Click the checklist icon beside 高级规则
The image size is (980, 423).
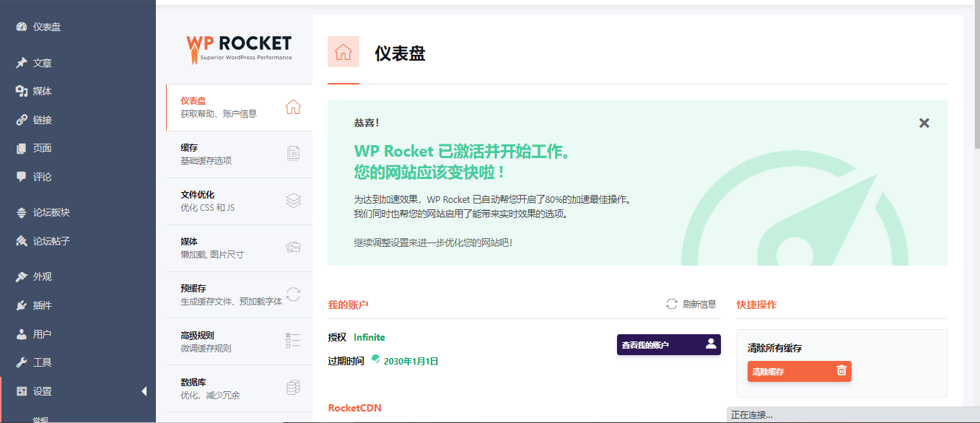tap(293, 341)
